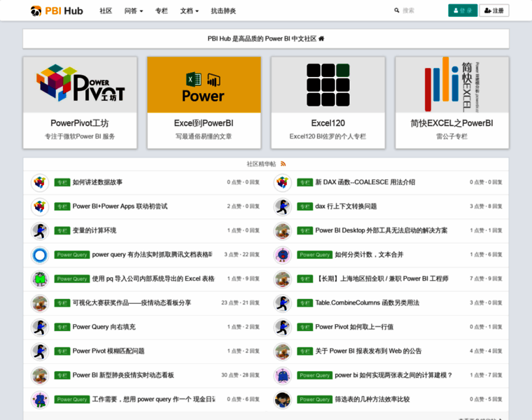The image size is (532, 420).
Task: Open avatar beside Power Pivot 模糊匹配问题
Action: coord(40,351)
